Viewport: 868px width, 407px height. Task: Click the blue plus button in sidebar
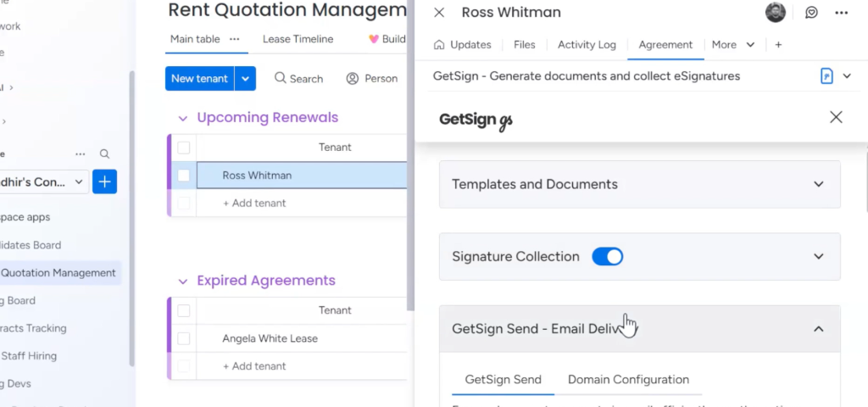pos(104,181)
